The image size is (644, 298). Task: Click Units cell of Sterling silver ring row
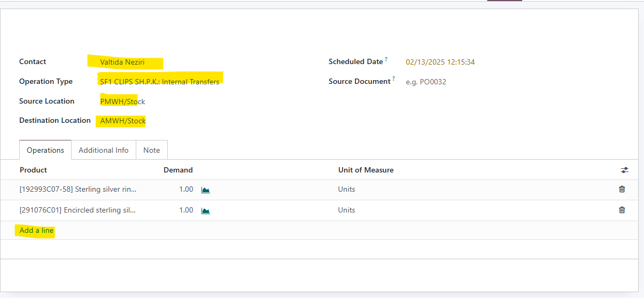point(346,190)
